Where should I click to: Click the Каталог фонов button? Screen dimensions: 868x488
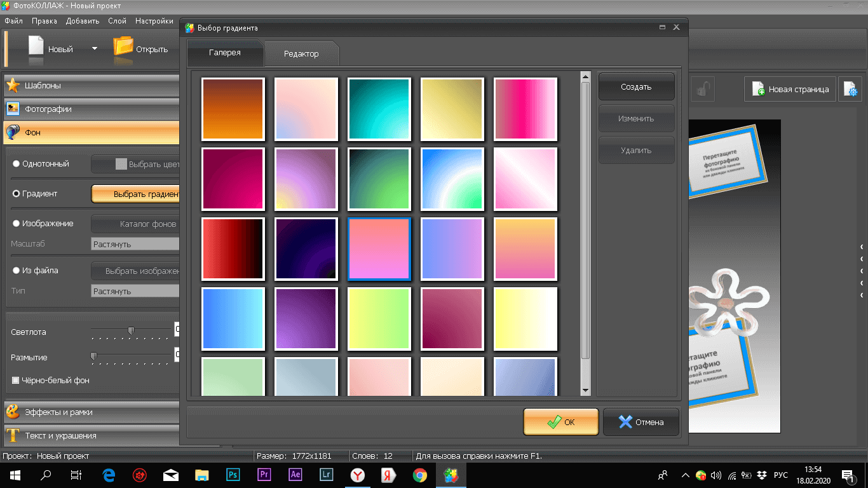coord(136,224)
